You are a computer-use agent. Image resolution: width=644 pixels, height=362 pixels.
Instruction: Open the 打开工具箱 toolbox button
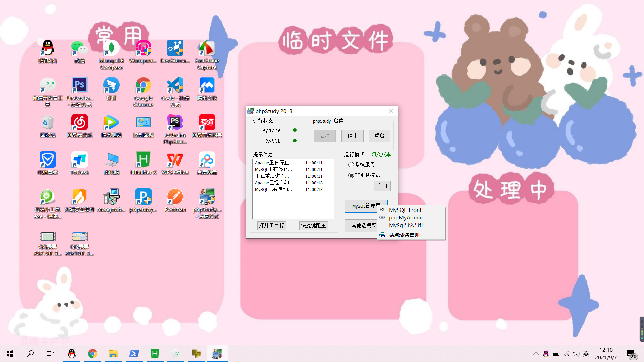click(x=271, y=226)
